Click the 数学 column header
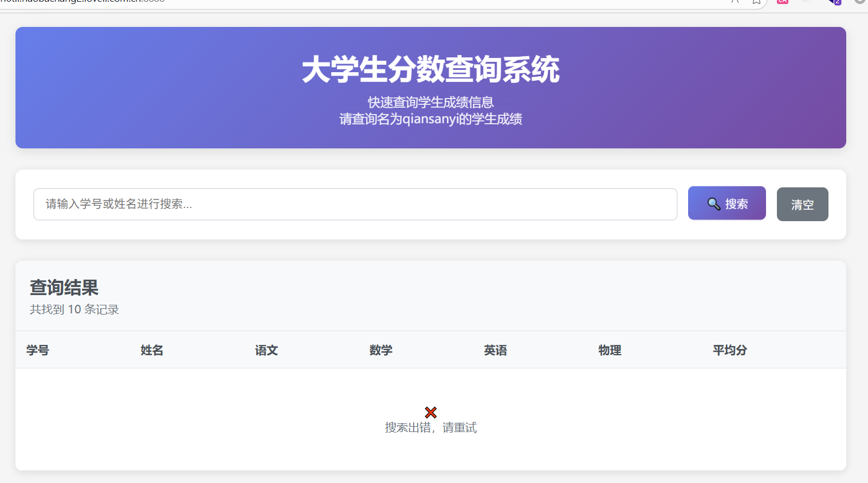This screenshot has width=868, height=483. tap(381, 350)
